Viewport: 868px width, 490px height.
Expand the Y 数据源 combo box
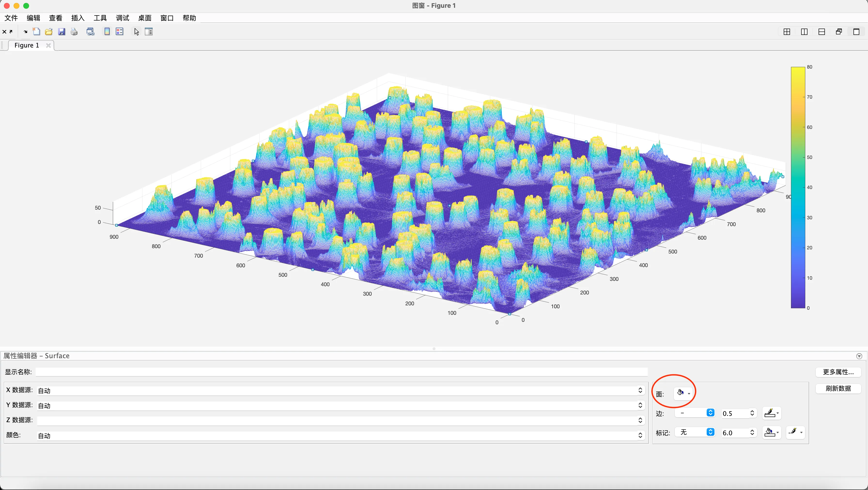pos(640,405)
